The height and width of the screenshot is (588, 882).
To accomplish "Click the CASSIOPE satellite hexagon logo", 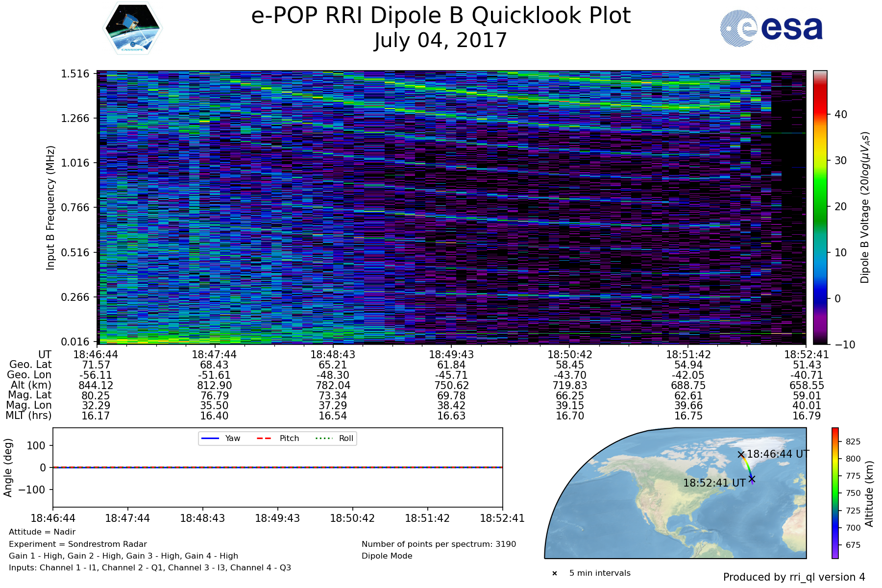I will pos(132,28).
